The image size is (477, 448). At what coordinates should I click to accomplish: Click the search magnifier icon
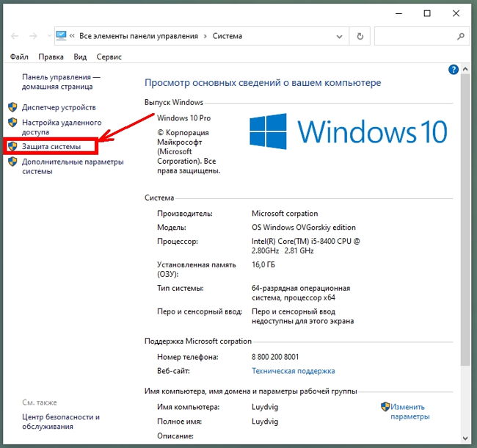pyautogui.click(x=461, y=36)
